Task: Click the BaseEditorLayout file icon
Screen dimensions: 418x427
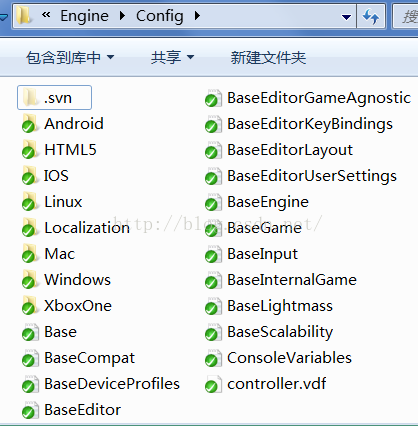Action: pyautogui.click(x=213, y=150)
